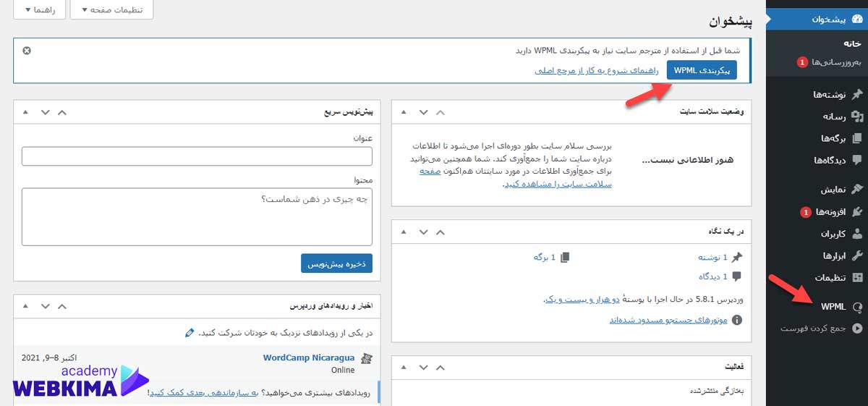Screen dimensions: 868x406
Task: Collapse وضعیت سلامت سایت panel
Action: 404,112
